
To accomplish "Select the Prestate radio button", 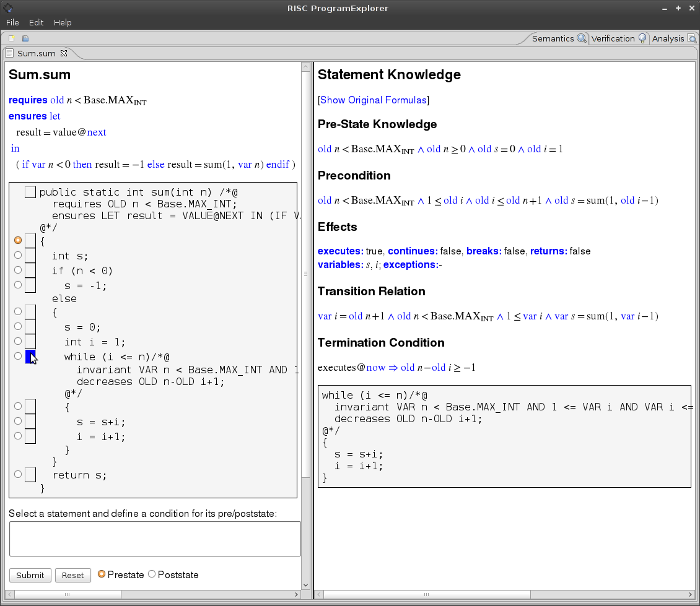I will [102, 574].
